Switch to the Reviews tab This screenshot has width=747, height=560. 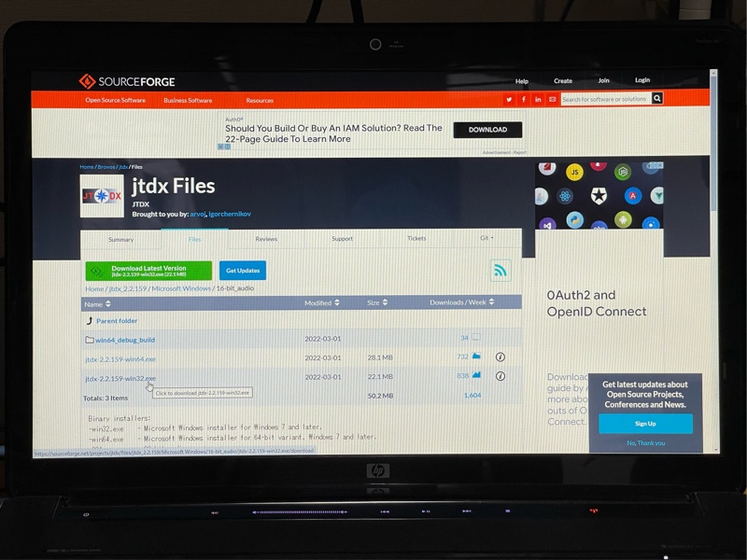266,239
